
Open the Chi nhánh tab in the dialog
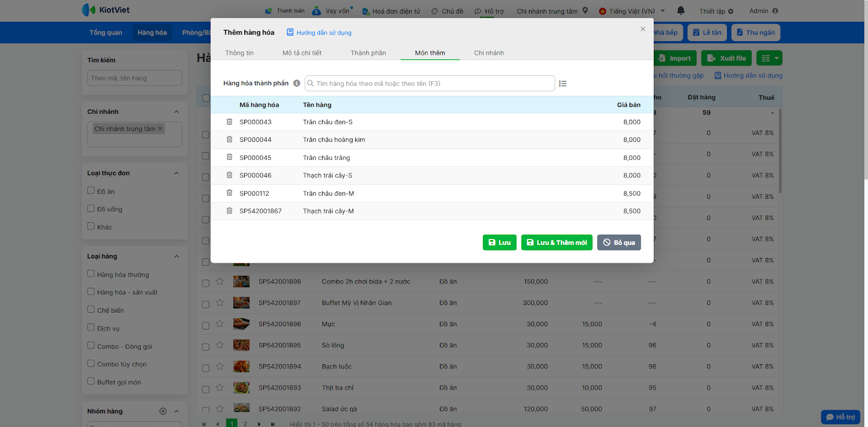(x=489, y=53)
